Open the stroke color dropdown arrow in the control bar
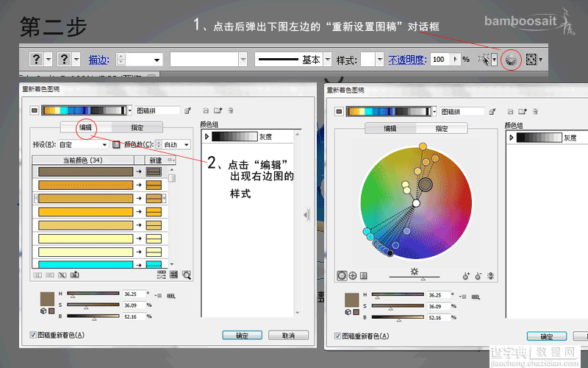Viewport: 588px width, 368px height. point(77,60)
